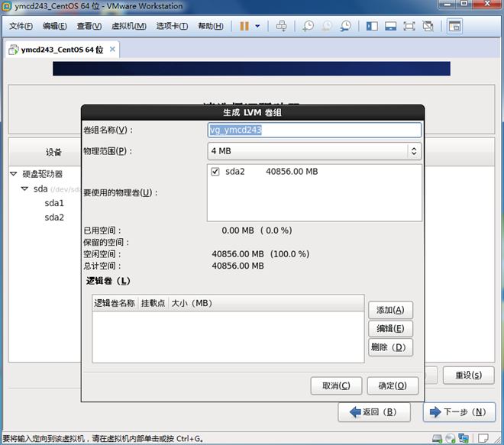The width and height of the screenshot is (504, 445).
Task: Click the network adapter status icon
Action: point(464,438)
